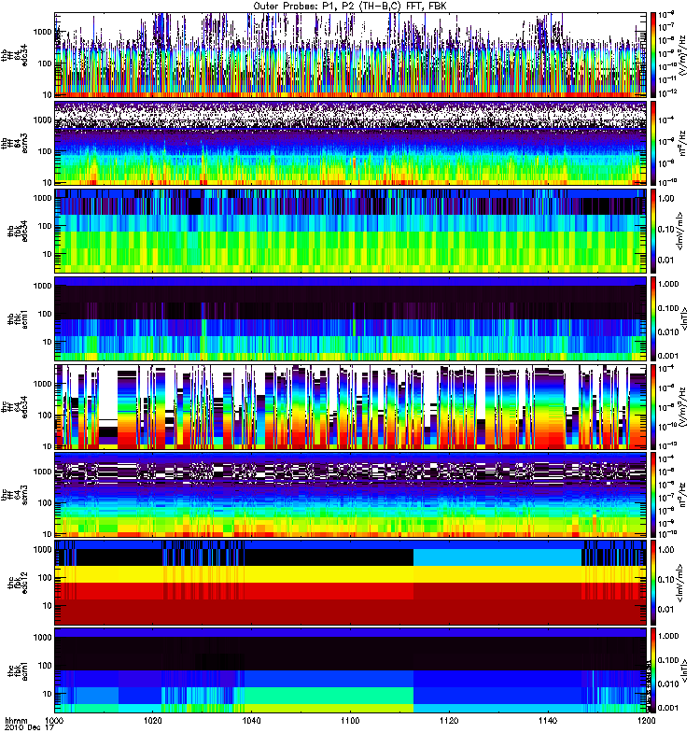Click the thb fbk scm1 filter bank panel
The height and width of the screenshot is (747, 700).
pyautogui.click(x=351, y=318)
